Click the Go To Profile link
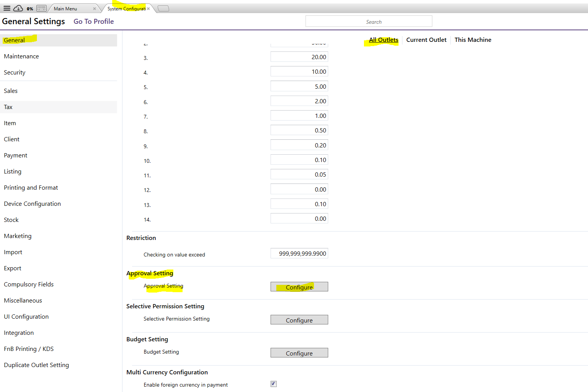 [x=94, y=22]
